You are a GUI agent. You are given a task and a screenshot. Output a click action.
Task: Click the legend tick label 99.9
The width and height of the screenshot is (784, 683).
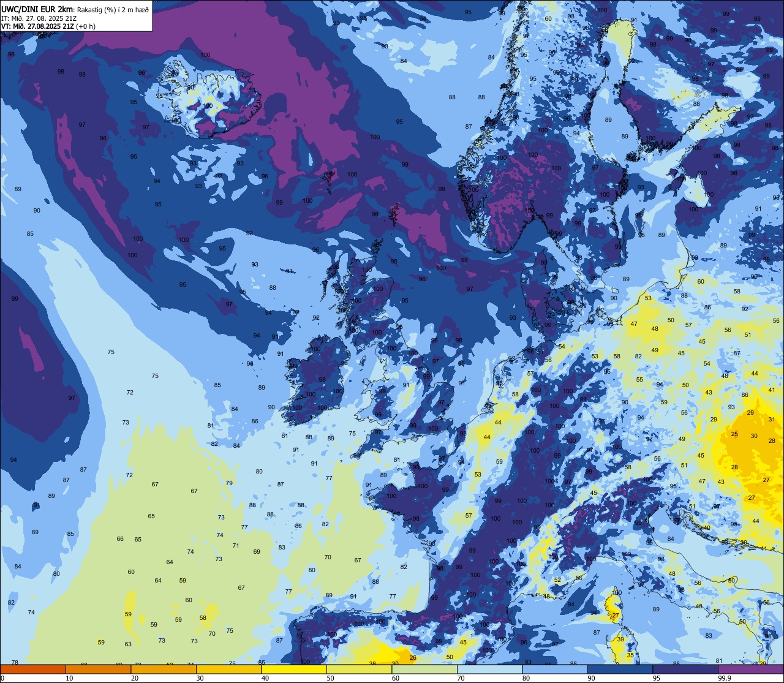tap(725, 678)
